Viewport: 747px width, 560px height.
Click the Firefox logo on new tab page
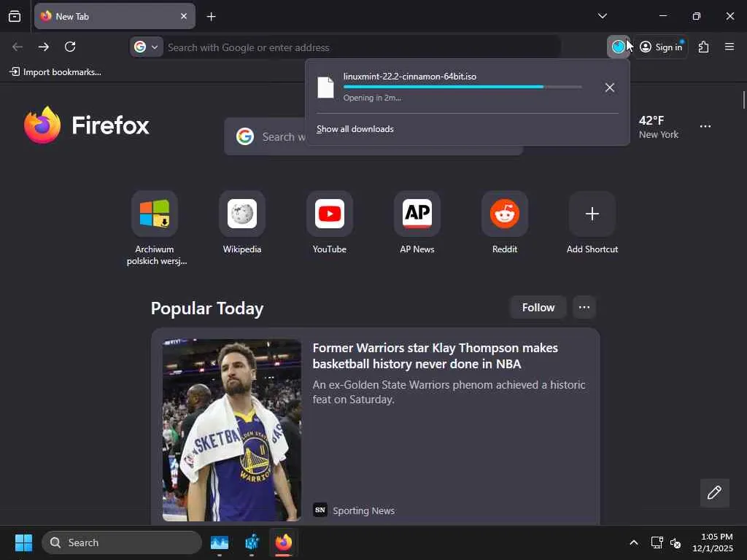pyautogui.click(x=87, y=125)
